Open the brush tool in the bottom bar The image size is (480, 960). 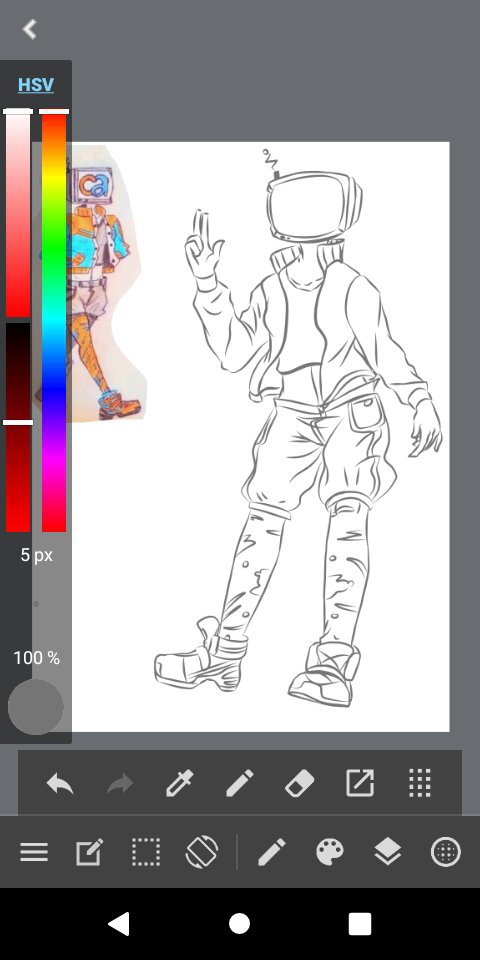272,852
